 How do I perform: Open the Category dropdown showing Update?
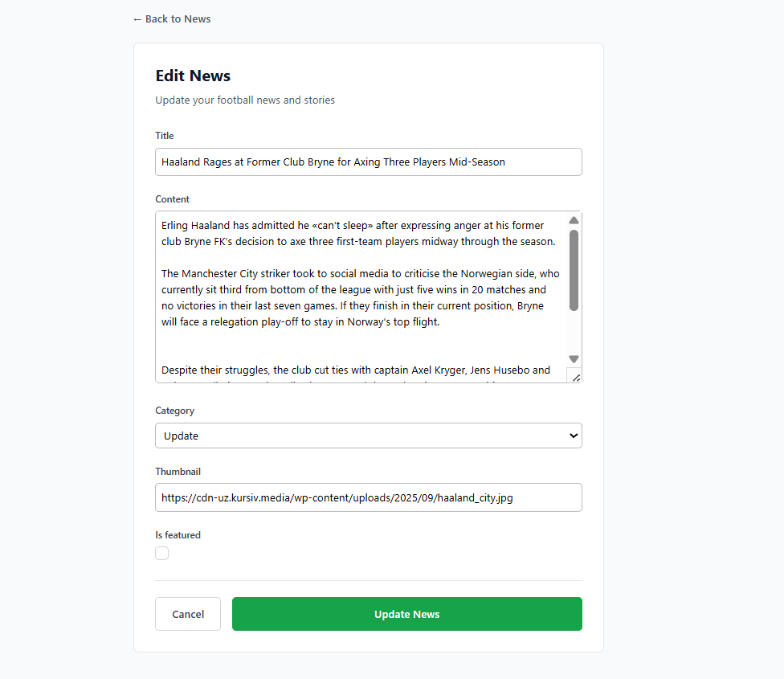(368, 436)
